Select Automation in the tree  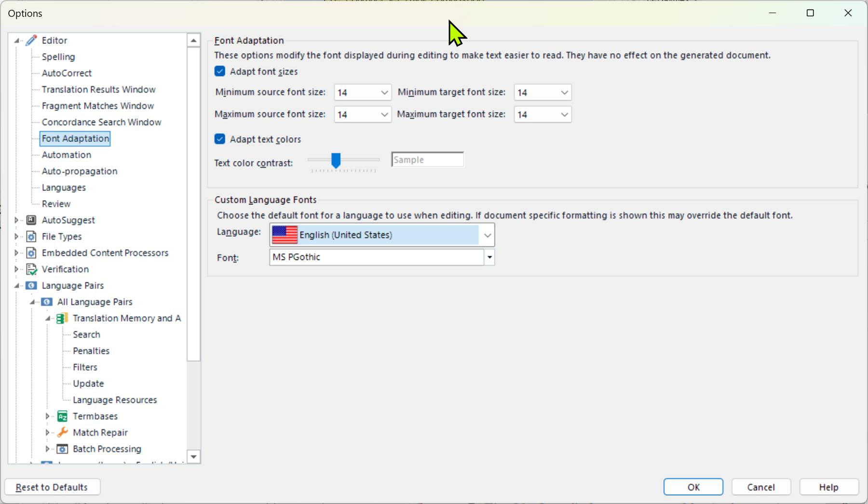point(66,155)
